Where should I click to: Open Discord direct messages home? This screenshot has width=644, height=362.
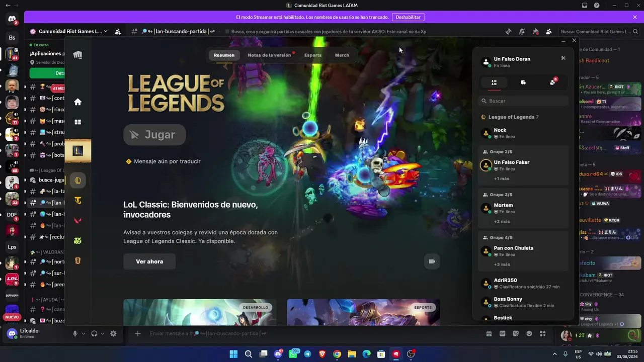pyautogui.click(x=12, y=20)
